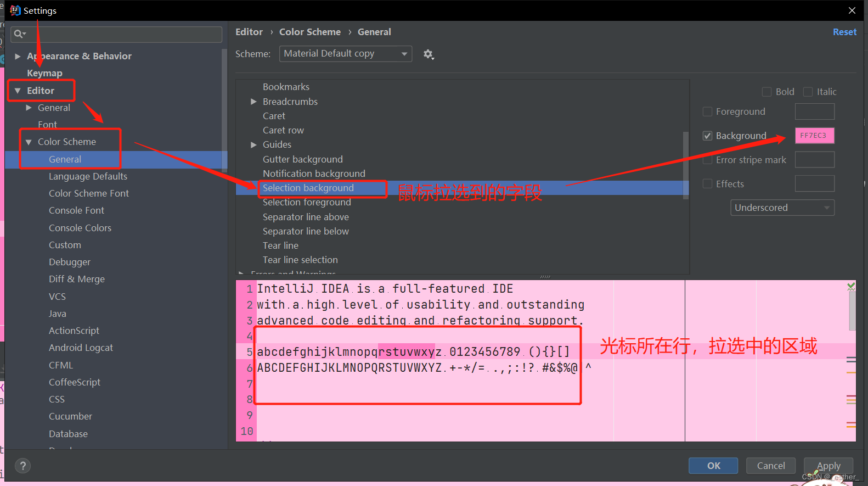
Task: Enable the Effects checkbox
Action: (708, 184)
